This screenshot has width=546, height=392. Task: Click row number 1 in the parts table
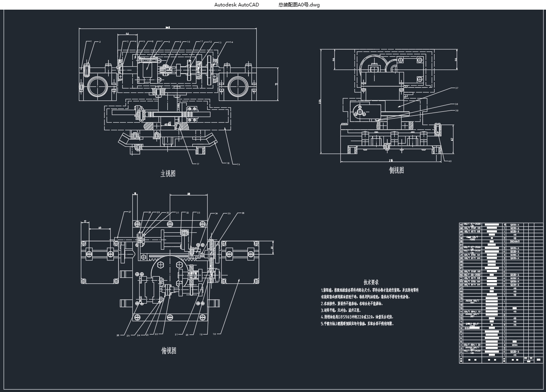coord(461,355)
